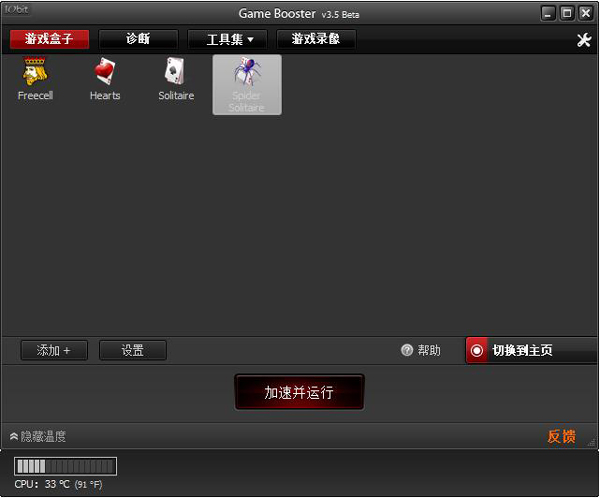Click the CPU: 33 ℃ reading
600x498 pixels.
click(x=59, y=484)
